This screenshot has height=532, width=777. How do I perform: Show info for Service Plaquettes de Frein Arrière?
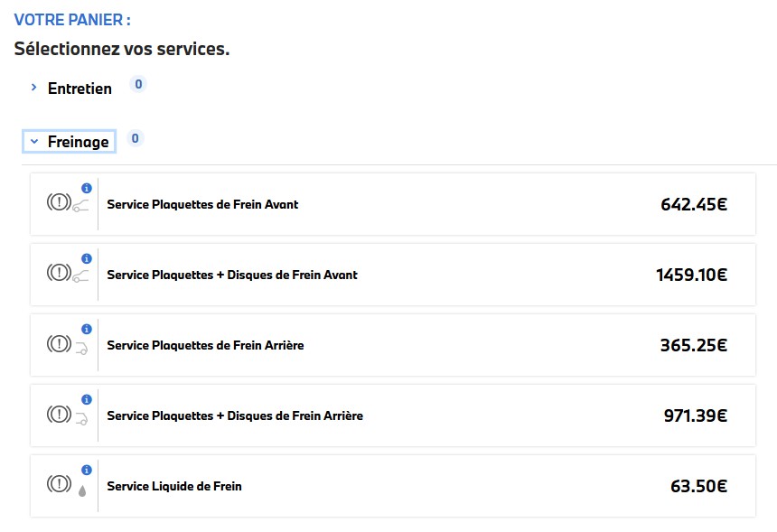(87, 329)
